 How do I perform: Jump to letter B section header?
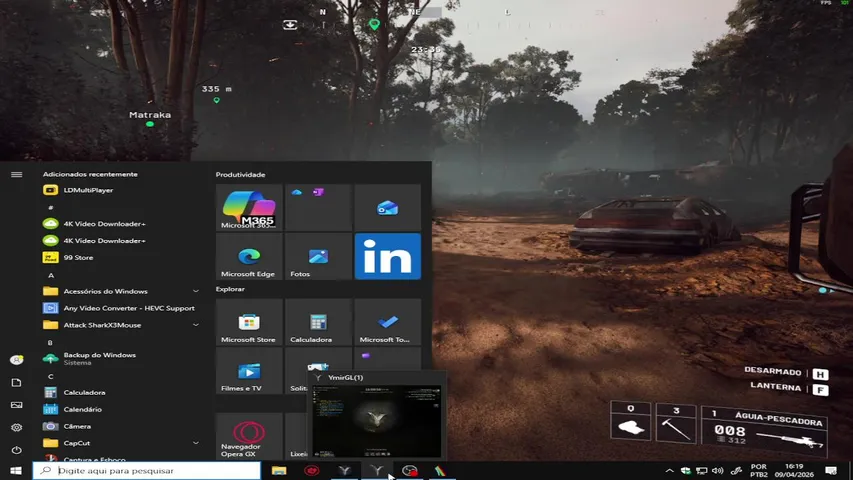click(x=51, y=342)
